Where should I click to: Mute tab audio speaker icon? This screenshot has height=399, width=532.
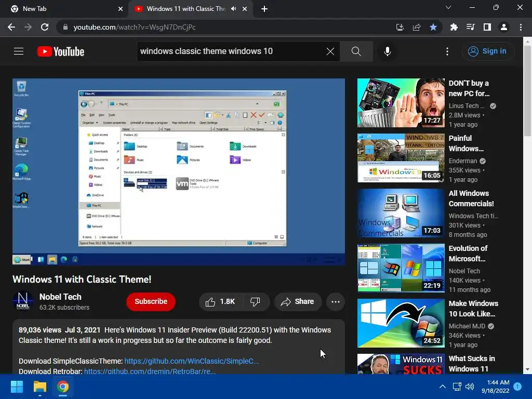pos(233,9)
